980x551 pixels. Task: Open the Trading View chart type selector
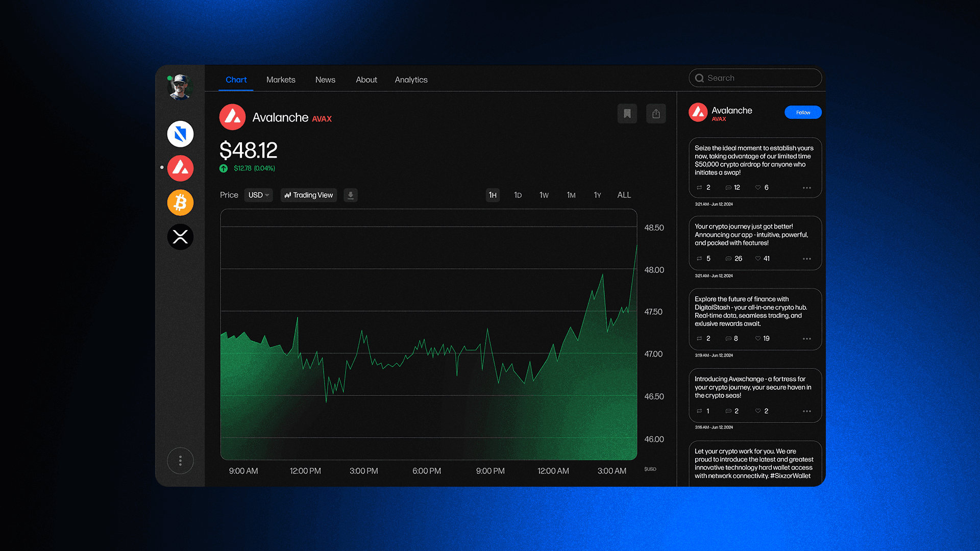pos(309,195)
